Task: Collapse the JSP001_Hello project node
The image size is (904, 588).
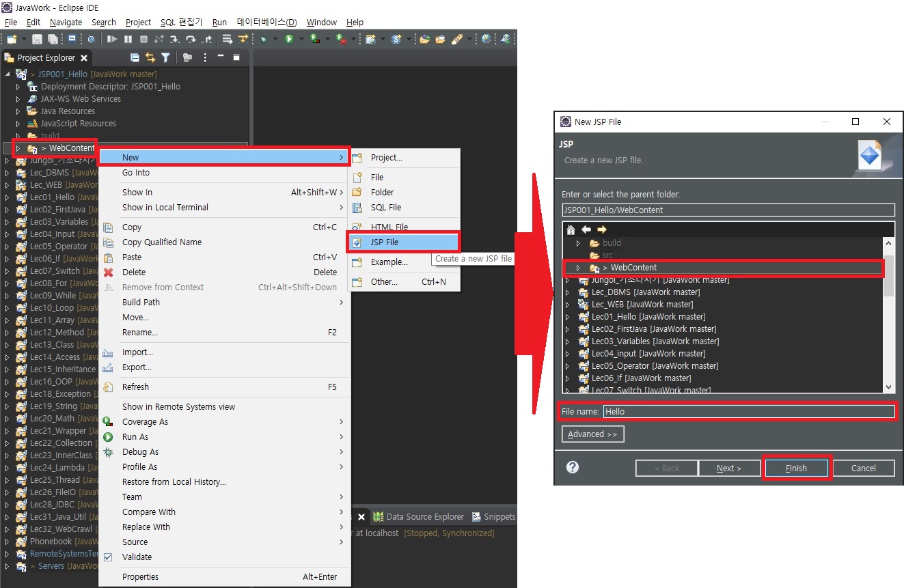Action: point(8,74)
